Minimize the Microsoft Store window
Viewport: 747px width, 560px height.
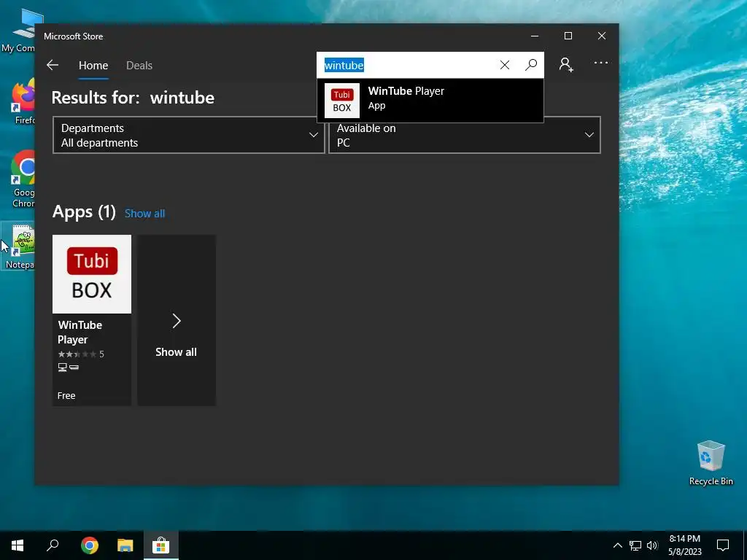(x=535, y=36)
